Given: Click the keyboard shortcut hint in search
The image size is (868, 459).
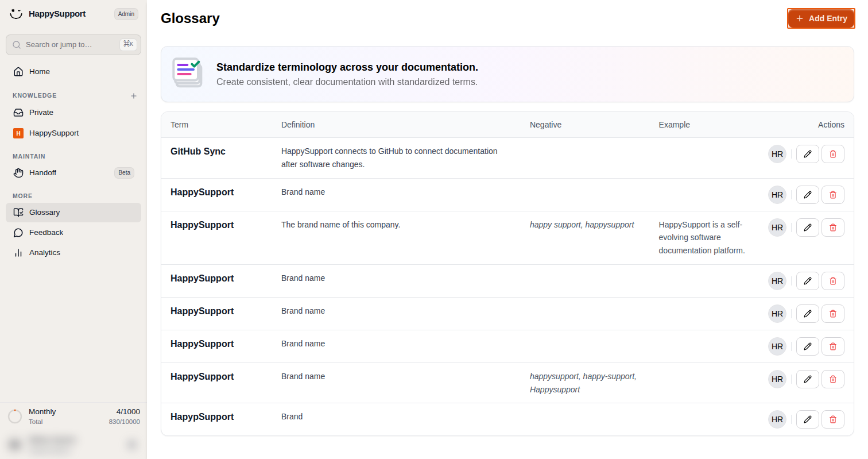Looking at the screenshot, I should (128, 44).
